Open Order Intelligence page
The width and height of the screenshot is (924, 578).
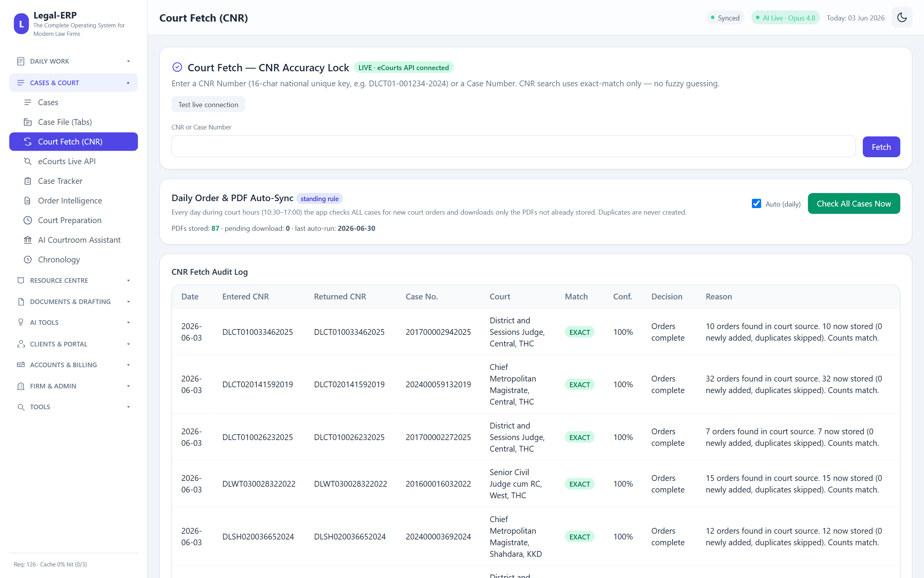tap(74, 201)
